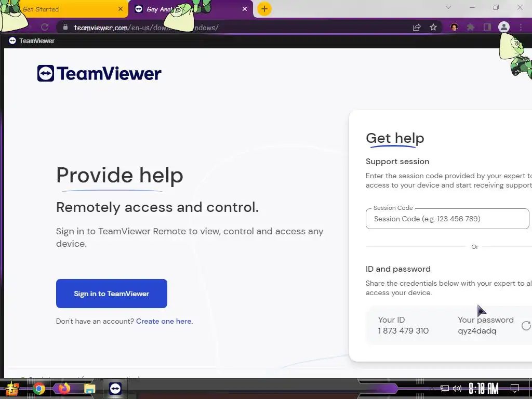Toggle the browser side panel

click(x=487, y=27)
